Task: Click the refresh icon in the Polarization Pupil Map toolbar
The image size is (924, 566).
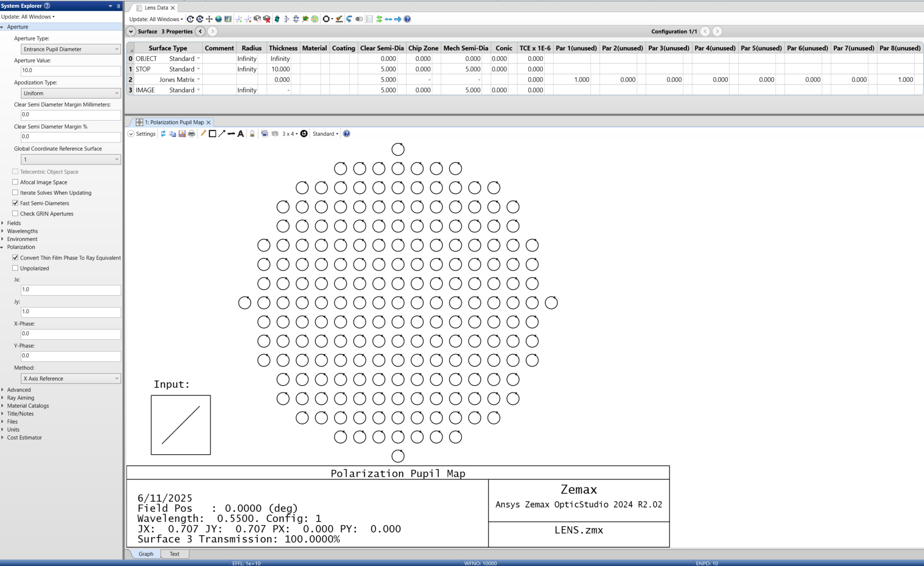Action: click(x=163, y=134)
